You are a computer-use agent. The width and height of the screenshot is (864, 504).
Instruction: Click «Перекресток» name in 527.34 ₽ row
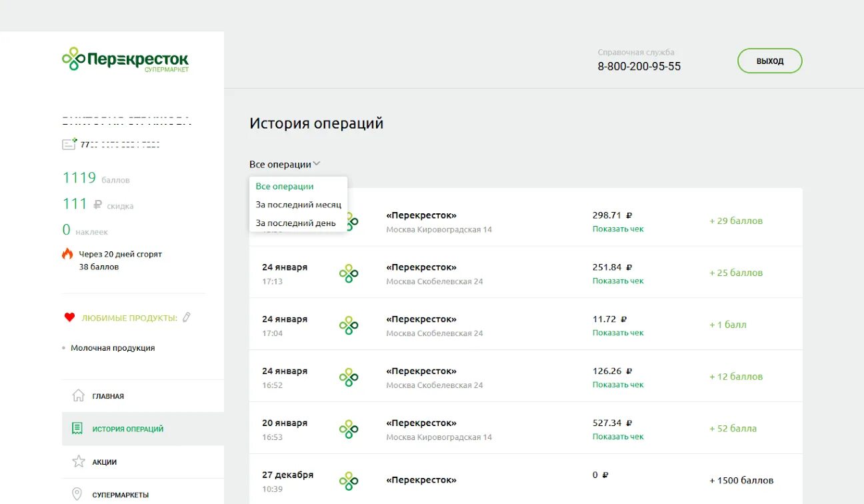[421, 423]
